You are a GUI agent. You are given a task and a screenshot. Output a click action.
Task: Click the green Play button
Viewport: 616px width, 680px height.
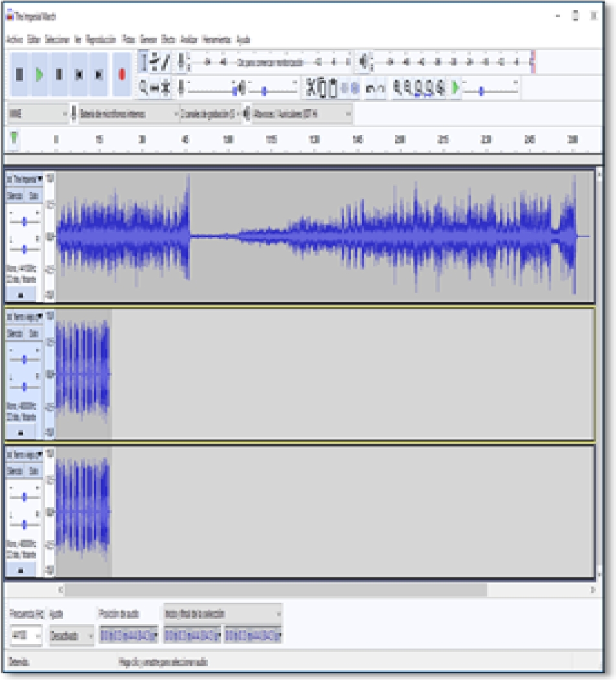point(39,74)
